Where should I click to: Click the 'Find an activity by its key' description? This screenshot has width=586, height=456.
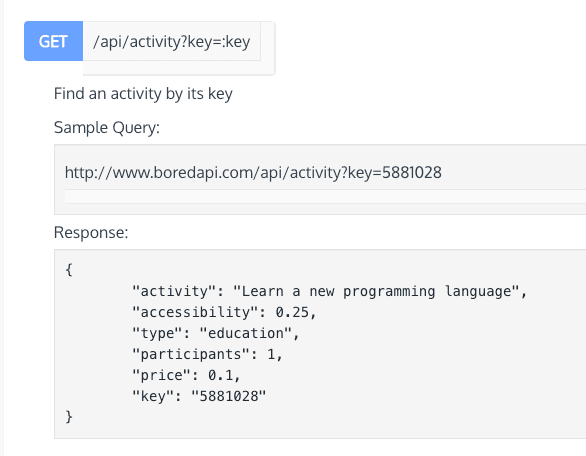coord(143,93)
